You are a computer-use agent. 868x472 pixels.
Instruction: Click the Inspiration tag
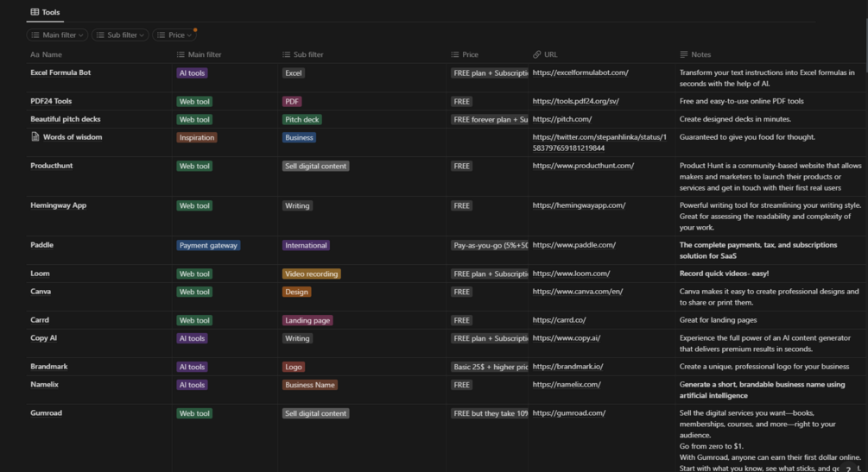point(197,137)
